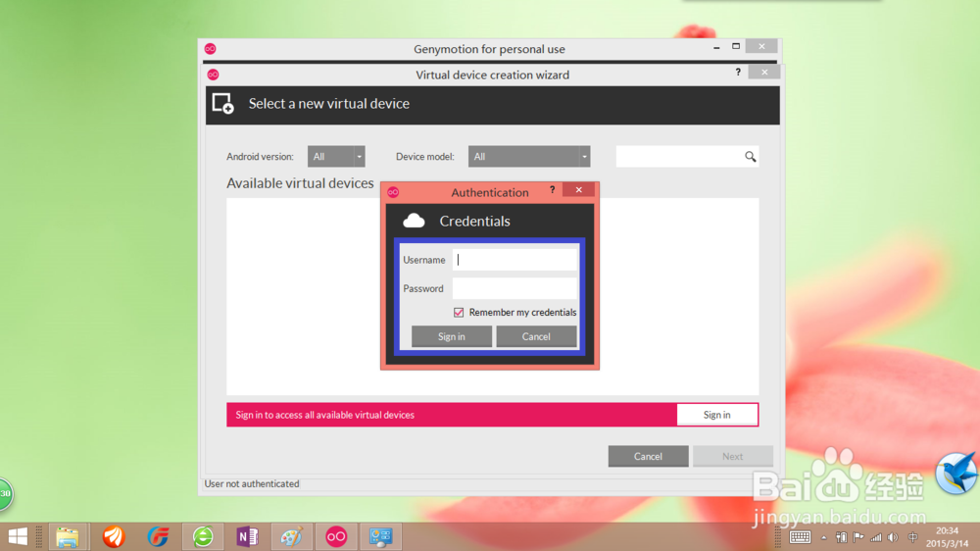Open the green e browser on taskbar
Viewport: 980px width, 551px height.
click(x=203, y=536)
